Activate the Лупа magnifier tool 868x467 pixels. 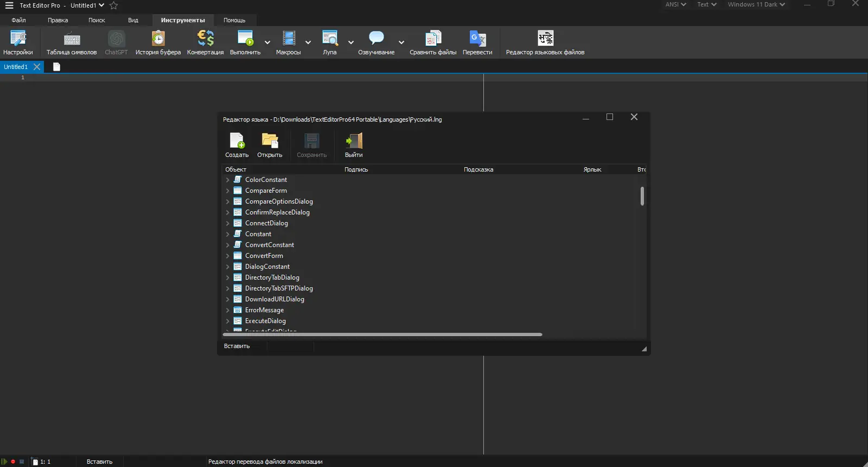pyautogui.click(x=330, y=43)
